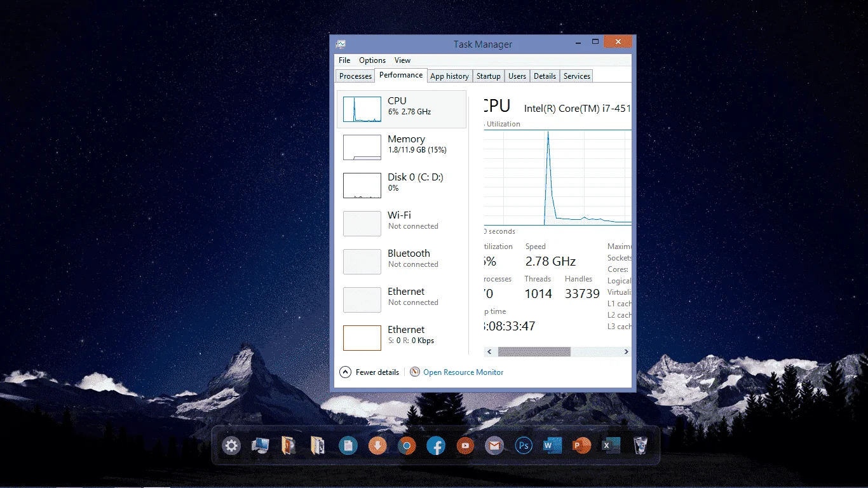Click the Threads value 1014
Screen dimensions: 868x488
(538, 294)
